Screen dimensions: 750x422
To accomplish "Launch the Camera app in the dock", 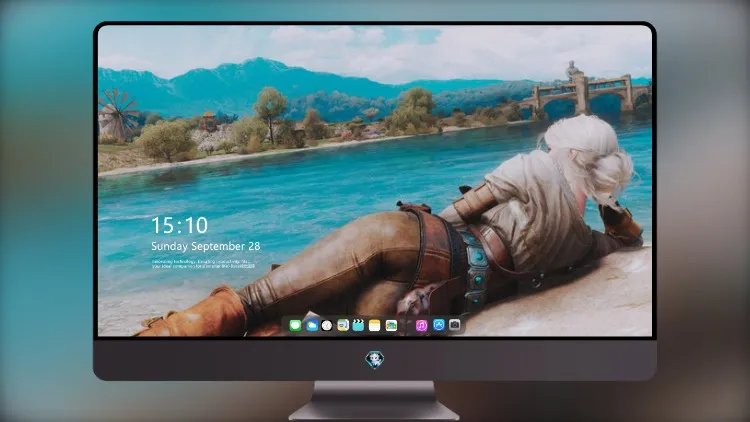I will tap(454, 325).
